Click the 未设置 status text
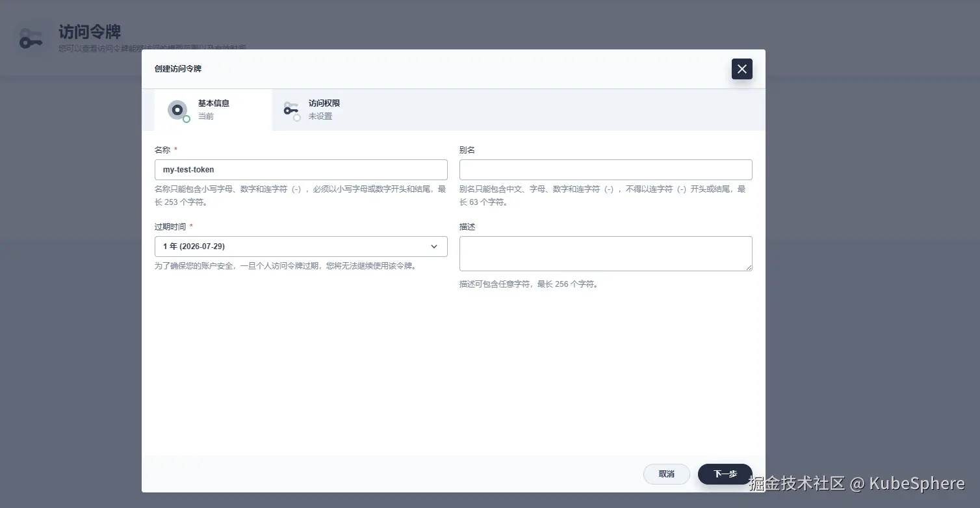The image size is (980, 508). click(320, 116)
